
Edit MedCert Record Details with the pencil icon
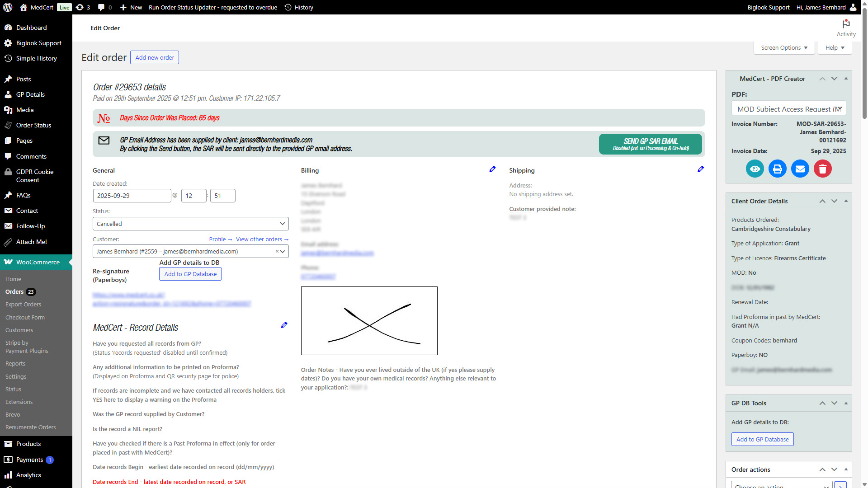tap(284, 325)
